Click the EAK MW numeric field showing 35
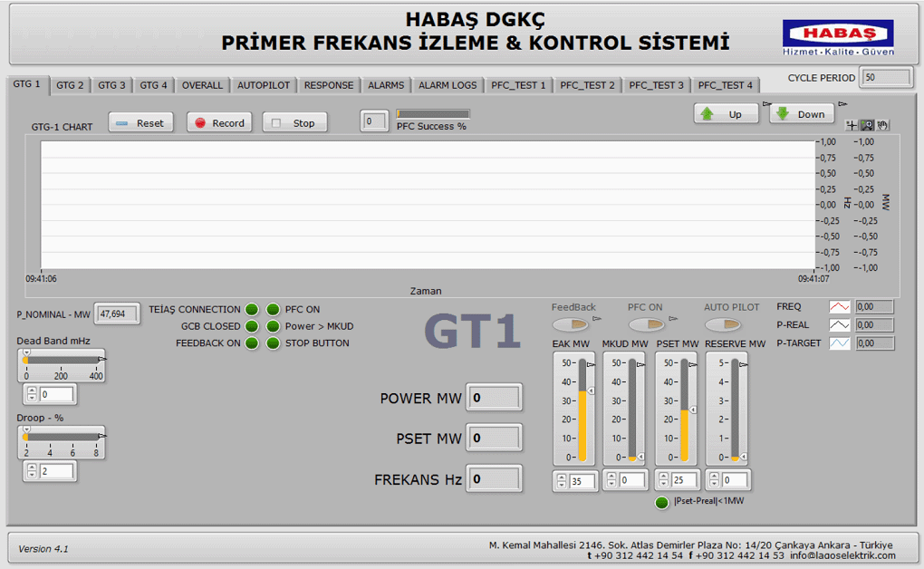The image size is (924, 569). tap(582, 481)
